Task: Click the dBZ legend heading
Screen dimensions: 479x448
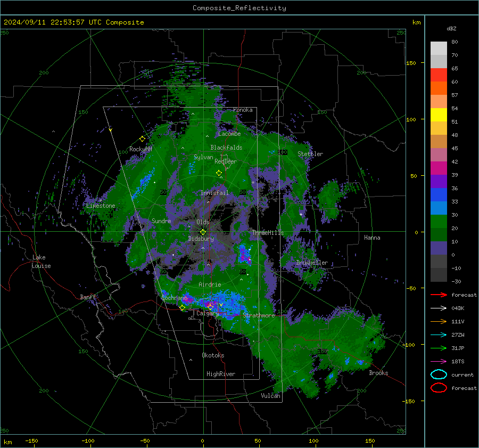Action: (451, 28)
